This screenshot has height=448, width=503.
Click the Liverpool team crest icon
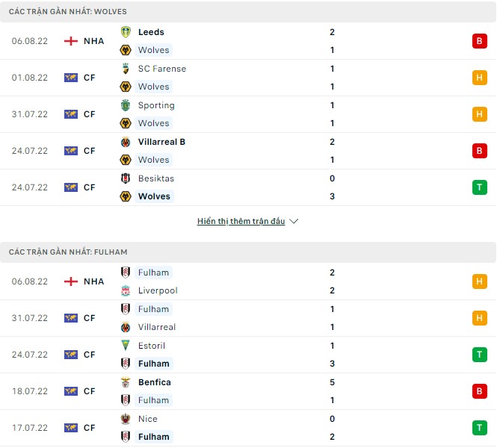(x=126, y=290)
